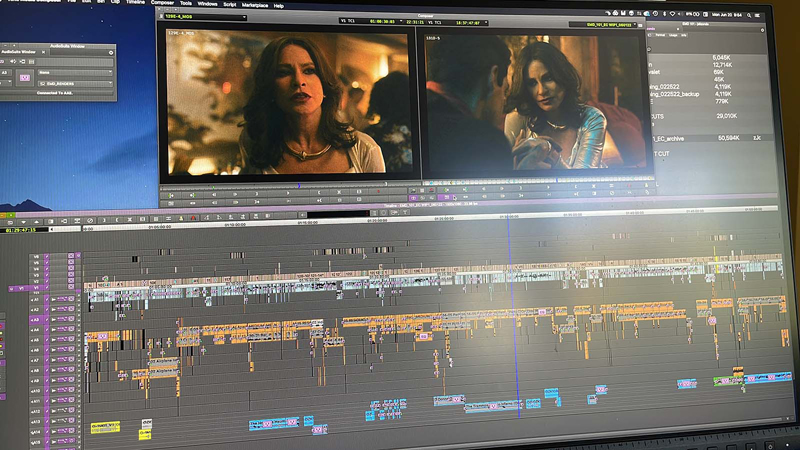Open the Marketplace menu
Image resolution: width=800 pixels, height=450 pixels.
(255, 5)
